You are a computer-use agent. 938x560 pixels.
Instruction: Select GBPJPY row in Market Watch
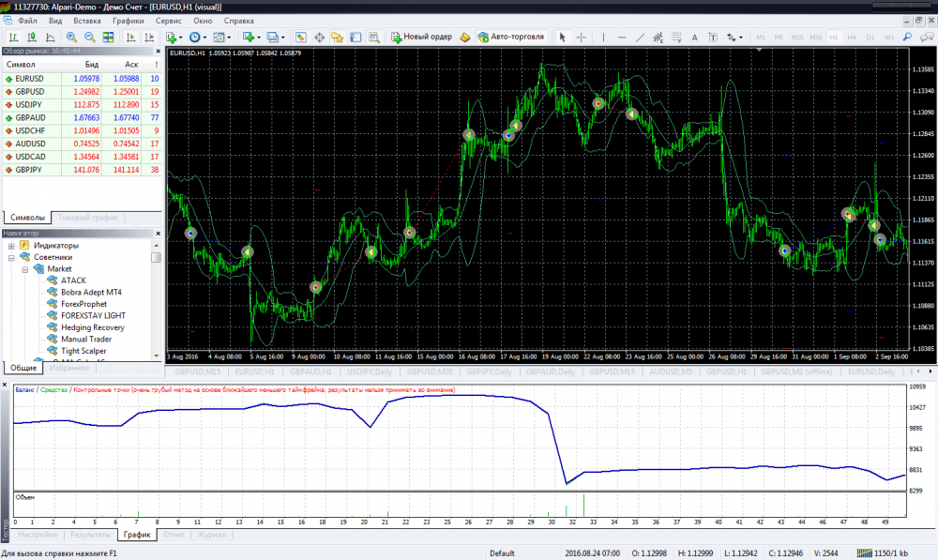(82, 170)
